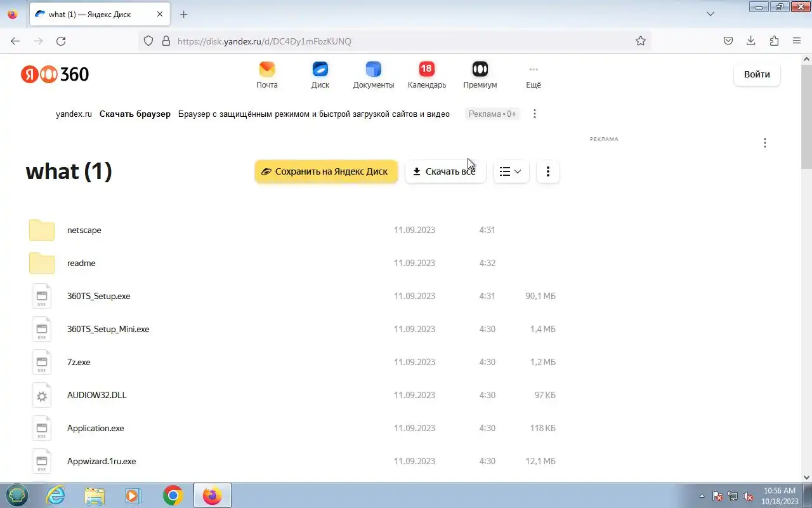Click the page vertical scrollbar
This screenshot has width=812, height=508.
coord(807,116)
